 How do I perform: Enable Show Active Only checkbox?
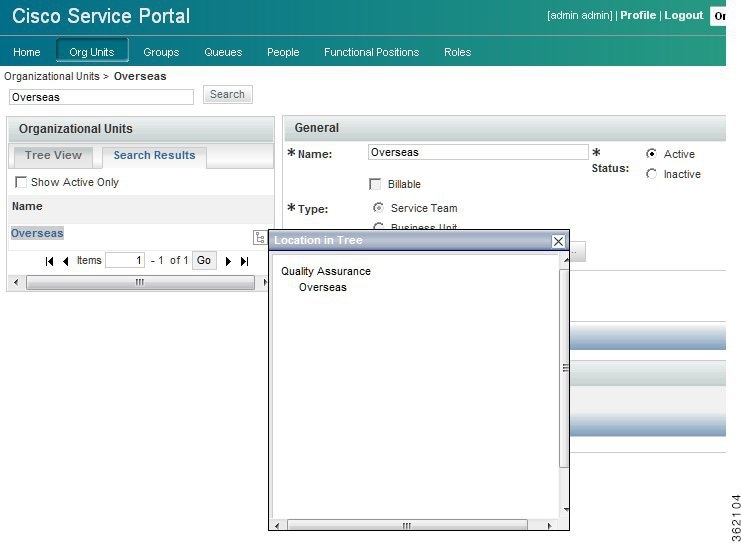pos(21,182)
